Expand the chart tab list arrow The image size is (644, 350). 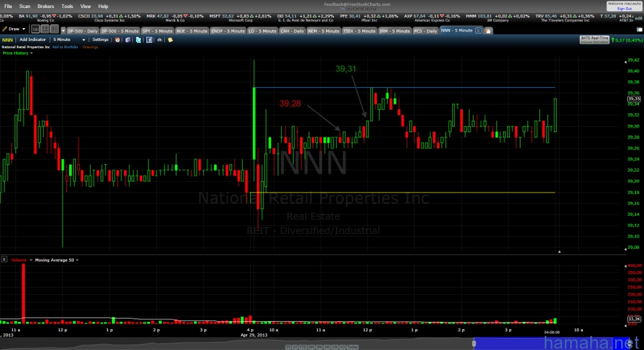[x=63, y=31]
